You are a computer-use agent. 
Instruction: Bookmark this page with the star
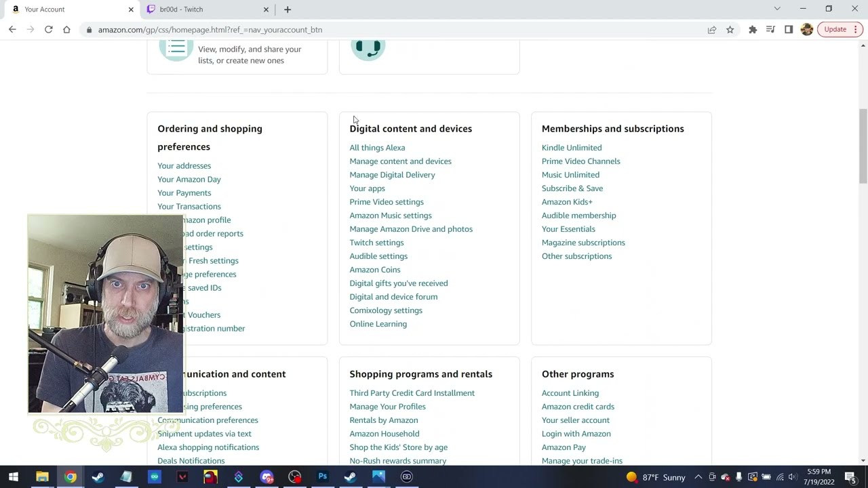click(x=730, y=30)
